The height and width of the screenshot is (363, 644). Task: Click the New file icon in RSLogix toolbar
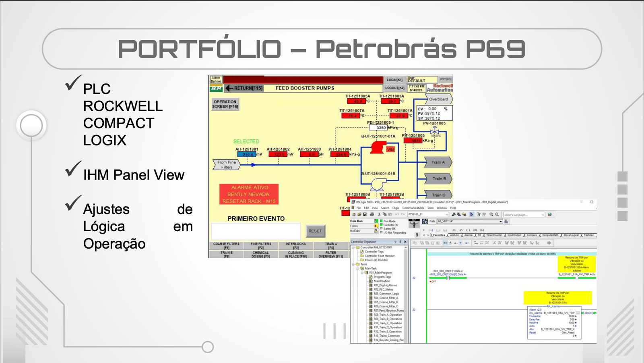pyautogui.click(x=354, y=214)
